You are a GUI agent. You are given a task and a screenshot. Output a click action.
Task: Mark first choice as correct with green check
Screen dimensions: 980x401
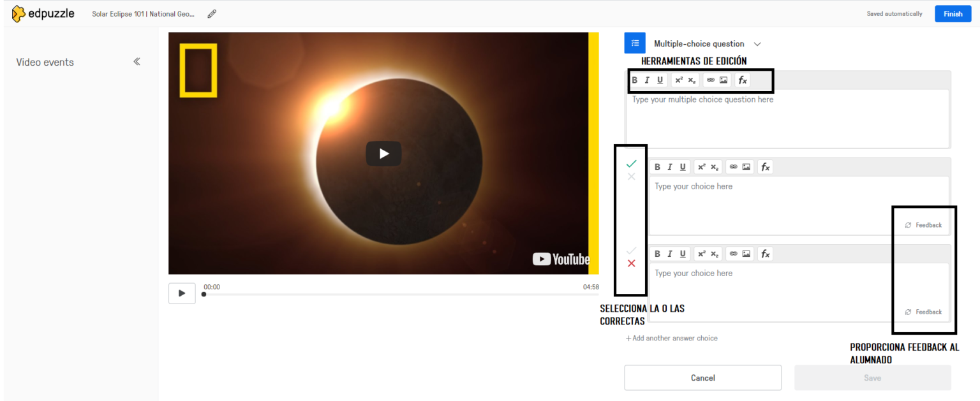[x=632, y=164]
